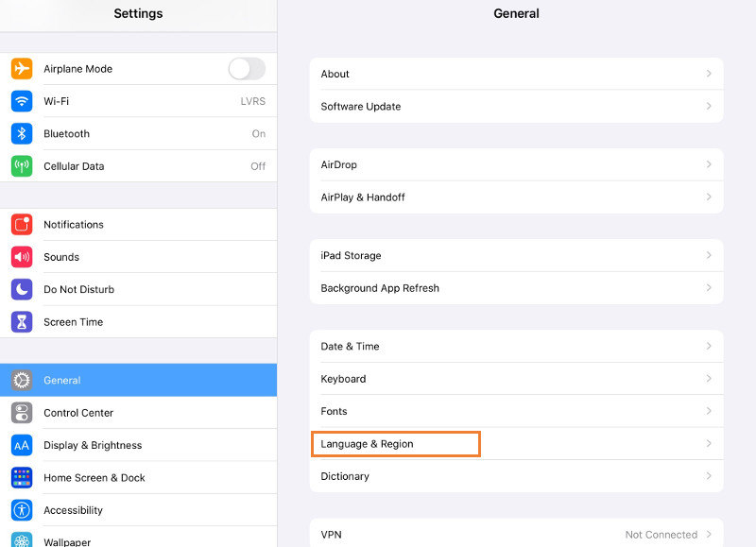Open the VPN disclosure chevron
Viewport: 756px width, 547px height.
[711, 534]
